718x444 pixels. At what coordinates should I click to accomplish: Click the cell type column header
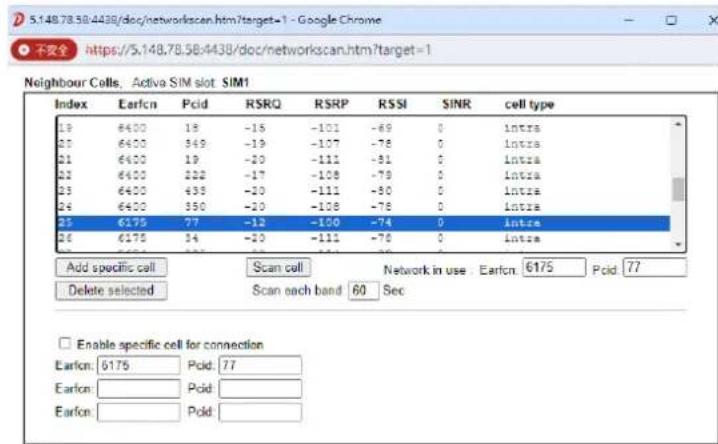[529, 104]
